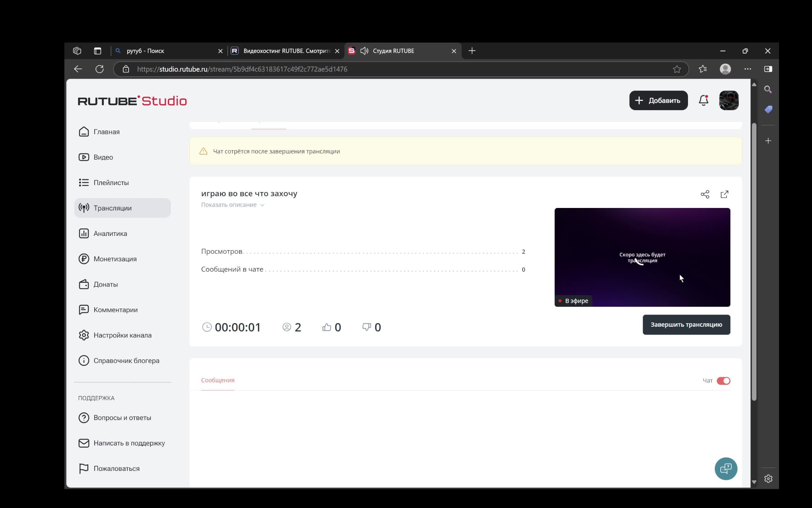Screen dimensions: 812x508
Task: Add page to favorites star icon
Action: (x=677, y=69)
